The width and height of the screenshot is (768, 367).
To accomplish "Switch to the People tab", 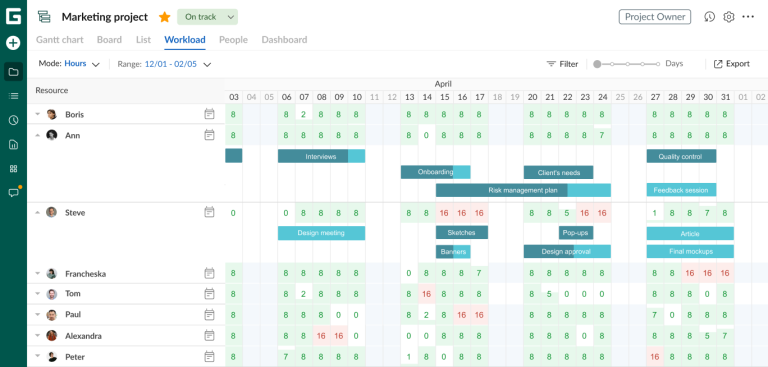I will pos(233,40).
